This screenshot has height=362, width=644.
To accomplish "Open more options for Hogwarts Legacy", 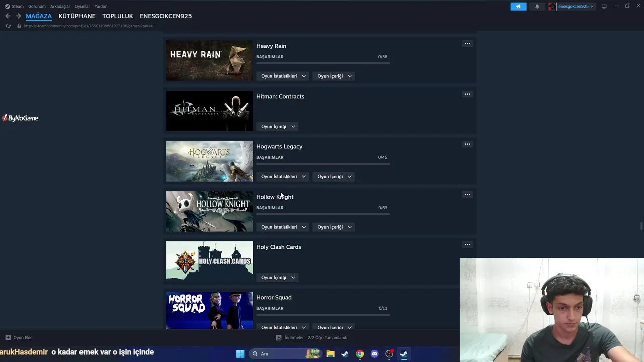I will pyautogui.click(x=467, y=144).
